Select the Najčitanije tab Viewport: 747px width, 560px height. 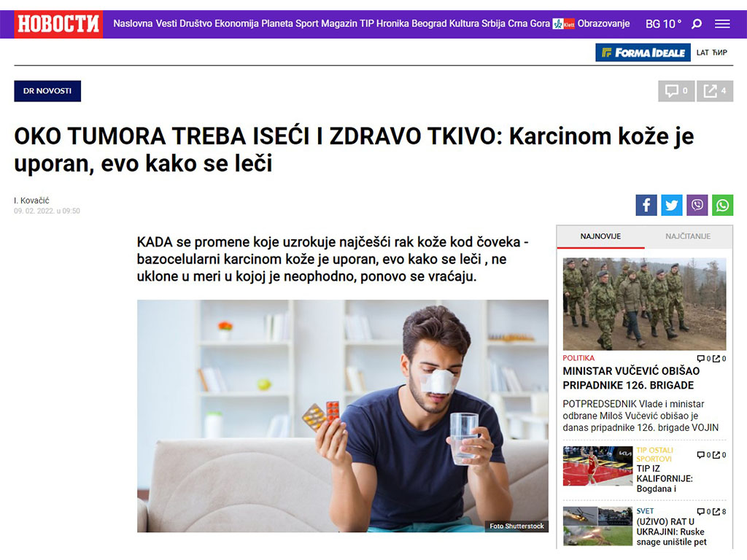click(x=688, y=236)
